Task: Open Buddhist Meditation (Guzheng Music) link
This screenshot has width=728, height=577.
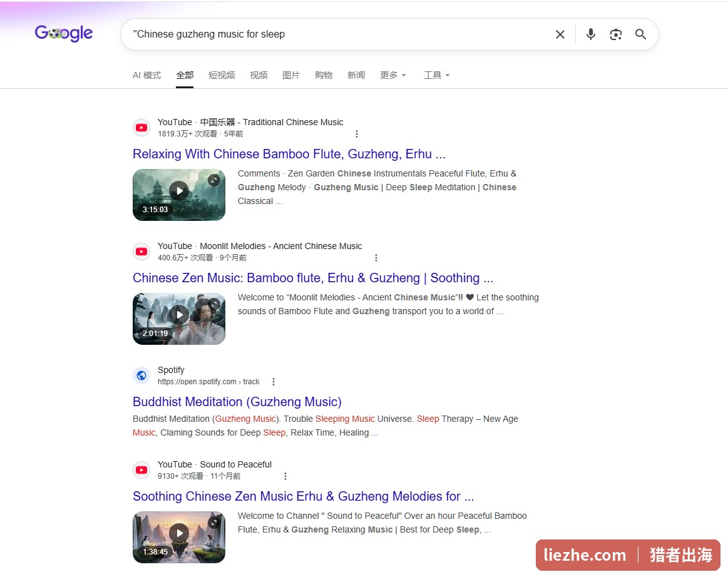Action: [237, 402]
